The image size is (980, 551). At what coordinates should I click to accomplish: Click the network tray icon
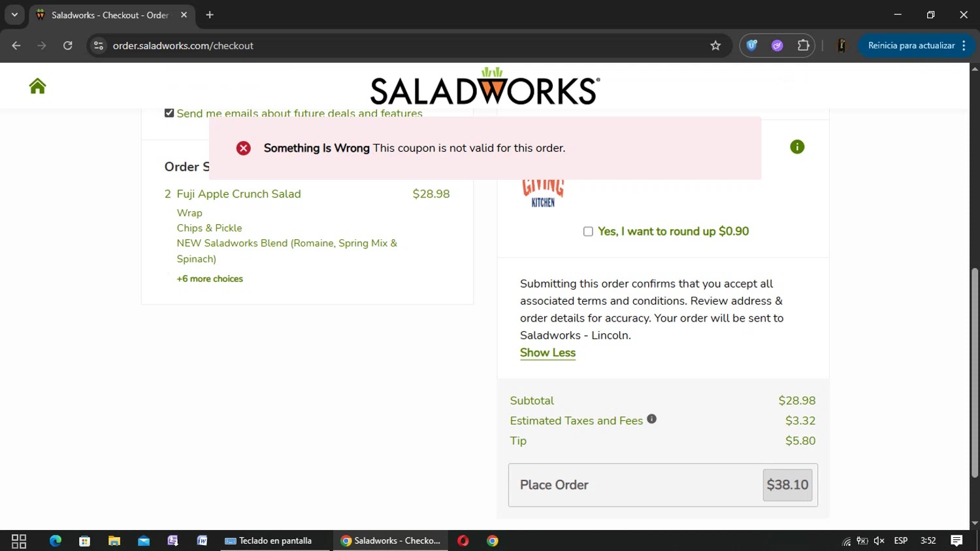(847, 541)
